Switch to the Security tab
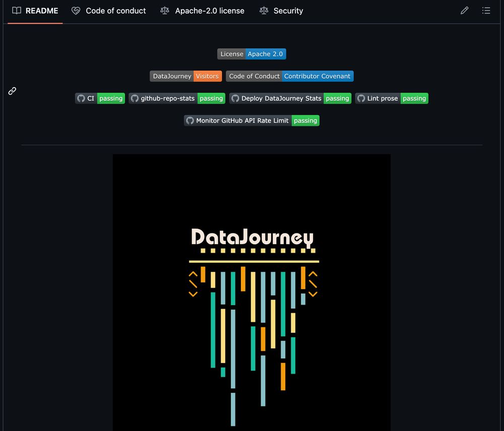 pyautogui.click(x=282, y=11)
